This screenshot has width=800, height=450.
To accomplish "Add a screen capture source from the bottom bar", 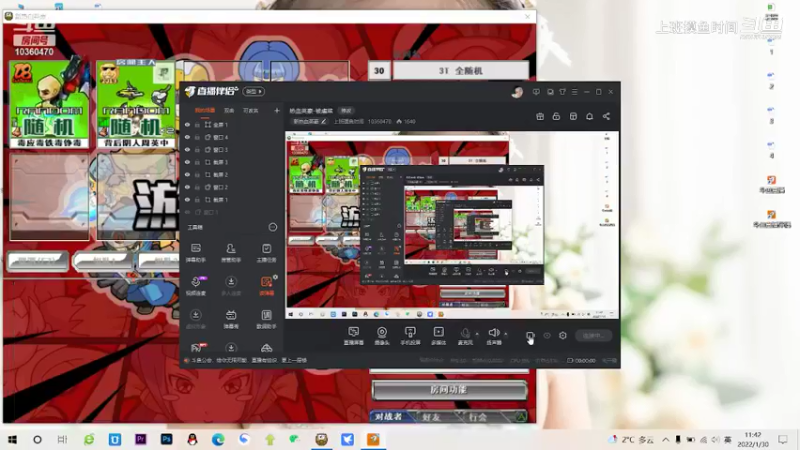I will [x=353, y=336].
